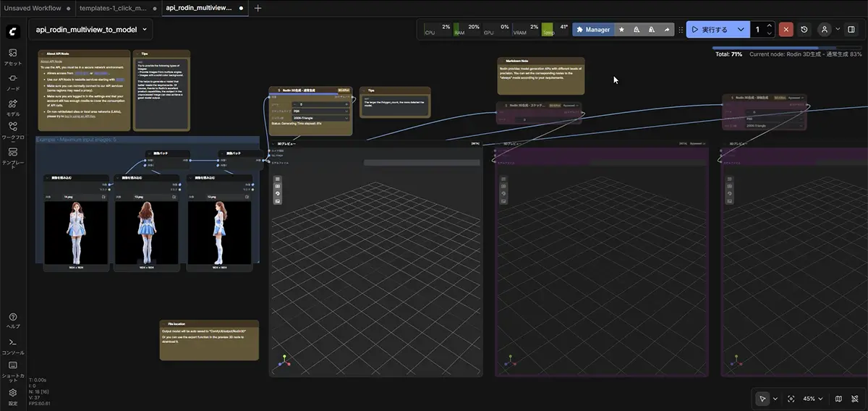Image resolution: width=868 pixels, height=411 pixels.
Task: Select the 13.png back view thumbnail
Action: pos(148,232)
